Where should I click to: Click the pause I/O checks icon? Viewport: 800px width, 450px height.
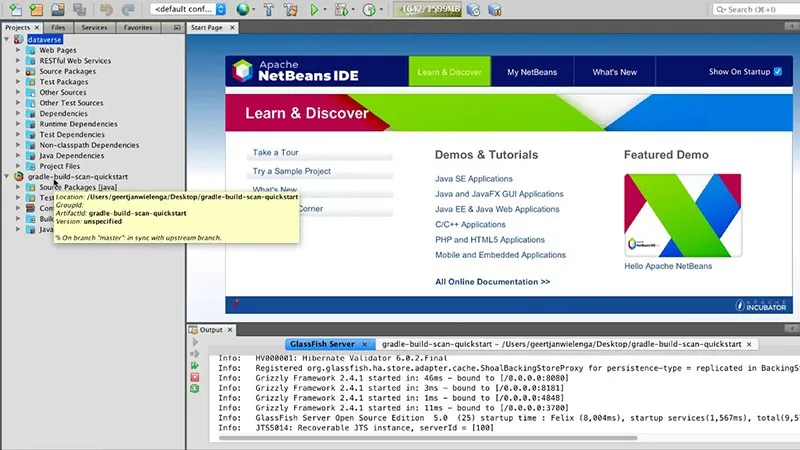(494, 9)
